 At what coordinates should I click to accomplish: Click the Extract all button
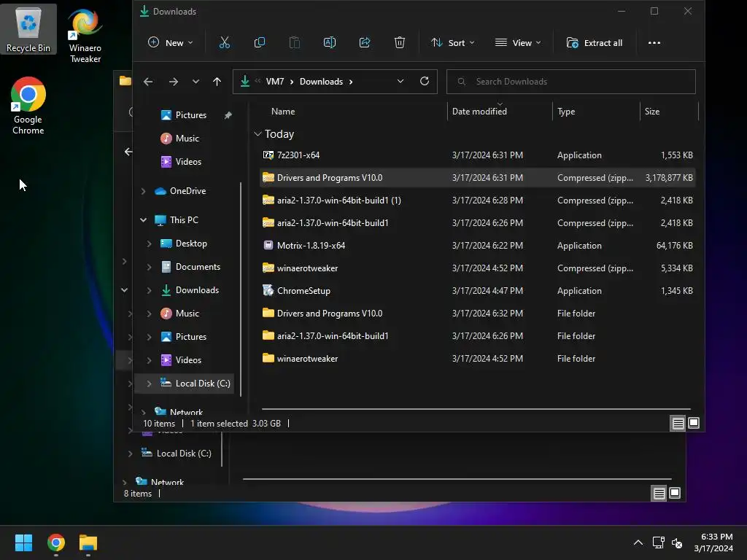[x=595, y=43]
